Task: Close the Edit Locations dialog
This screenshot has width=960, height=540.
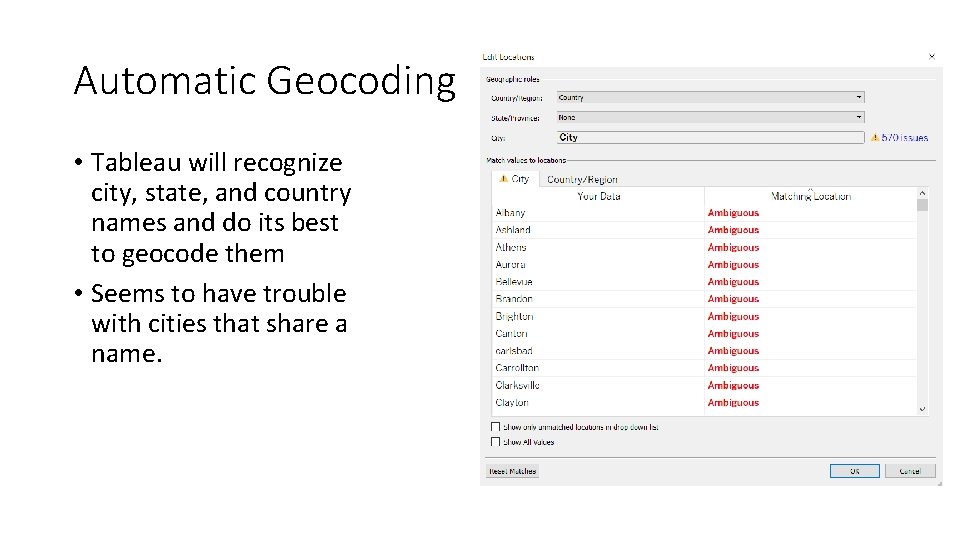Action: point(932,56)
